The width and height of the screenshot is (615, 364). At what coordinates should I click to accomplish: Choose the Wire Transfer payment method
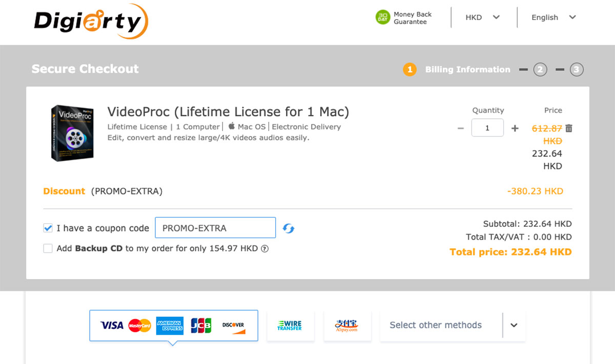pyautogui.click(x=290, y=326)
